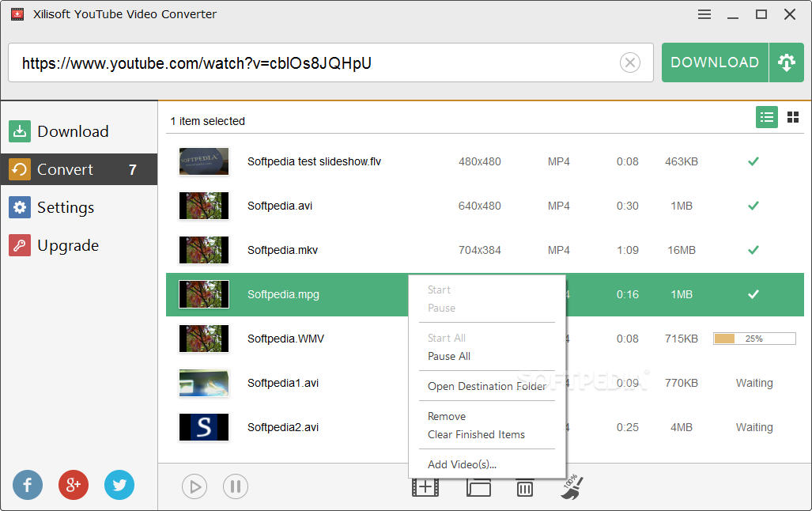Image resolution: width=812 pixels, height=511 pixels.
Task: Select the Softpedia1.avi file name
Action: click(x=283, y=384)
